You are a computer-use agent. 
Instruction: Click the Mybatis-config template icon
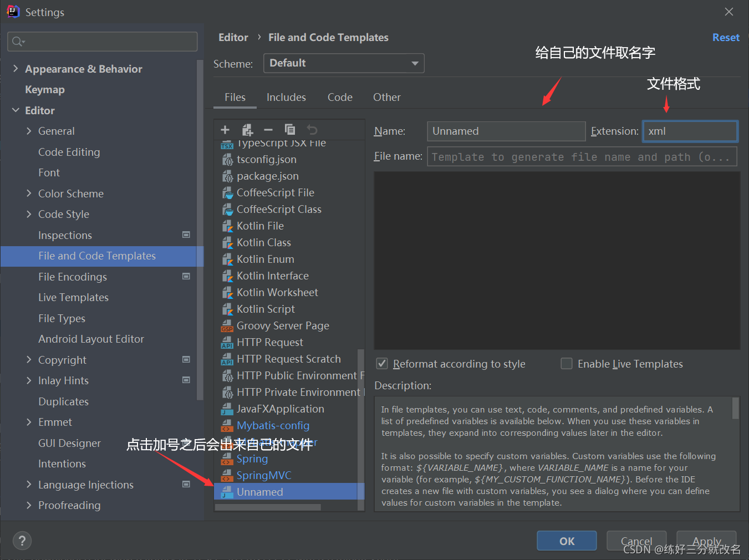[x=227, y=426]
